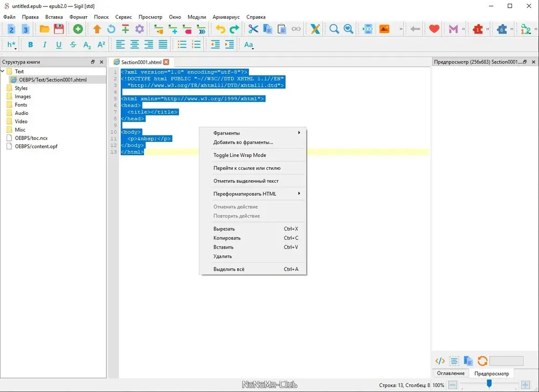539x392 pixels.
Task: Click the orange Refresh preview icon
Action: 482,361
